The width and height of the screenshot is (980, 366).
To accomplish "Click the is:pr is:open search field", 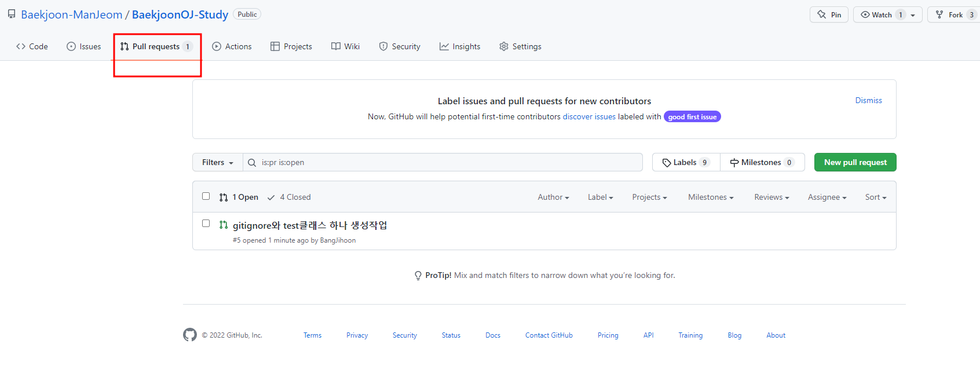I will click(x=443, y=162).
